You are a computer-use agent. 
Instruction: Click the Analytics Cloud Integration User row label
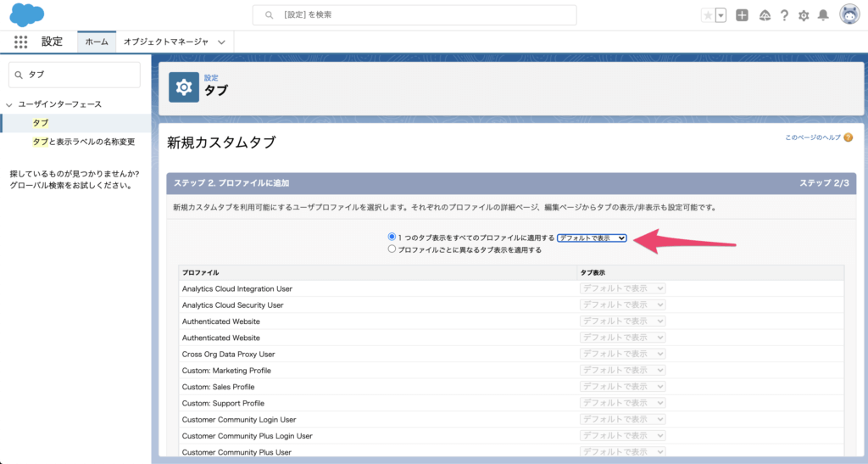237,289
